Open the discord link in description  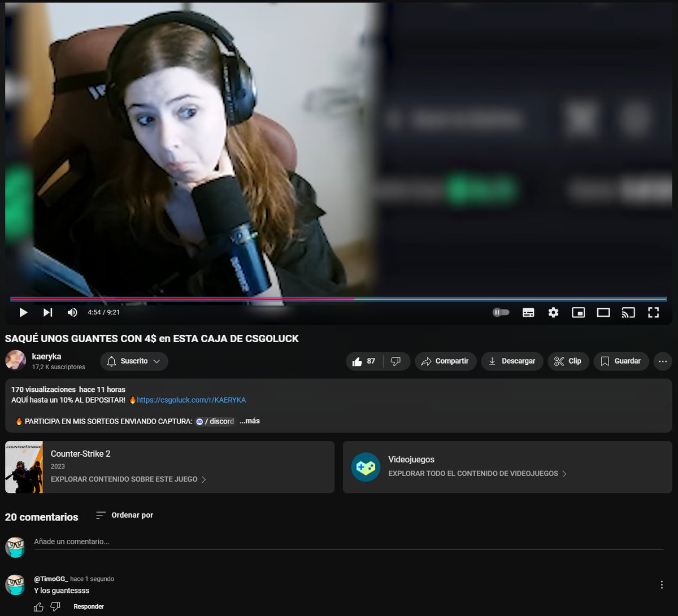click(215, 421)
